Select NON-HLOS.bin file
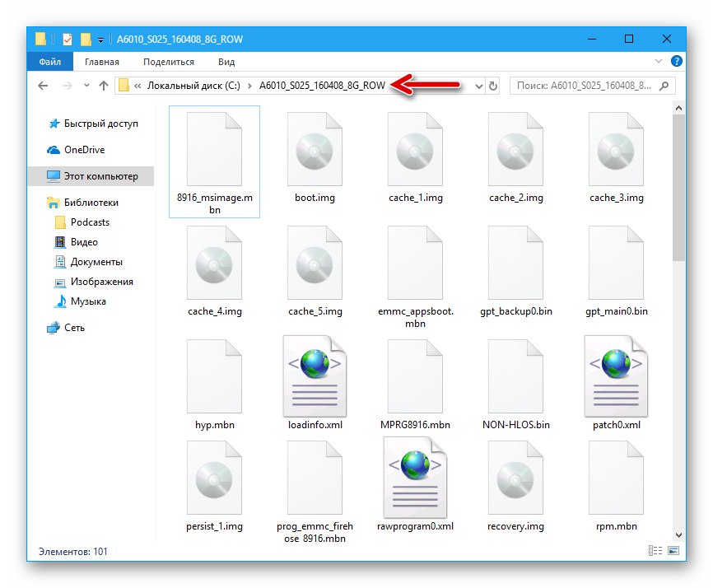Screen dimensions: 713x588 tap(515, 376)
